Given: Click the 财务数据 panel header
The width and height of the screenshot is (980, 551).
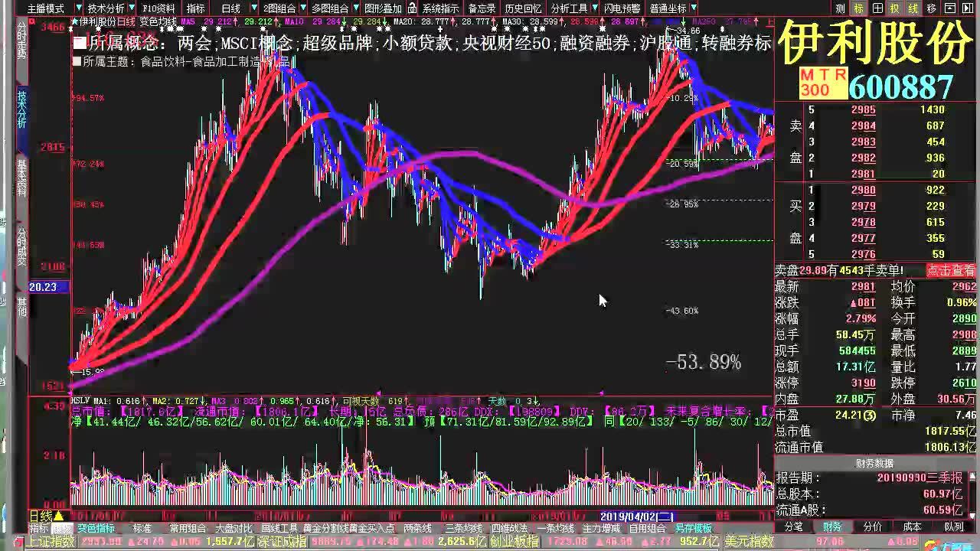Looking at the screenshot, I should (x=874, y=463).
